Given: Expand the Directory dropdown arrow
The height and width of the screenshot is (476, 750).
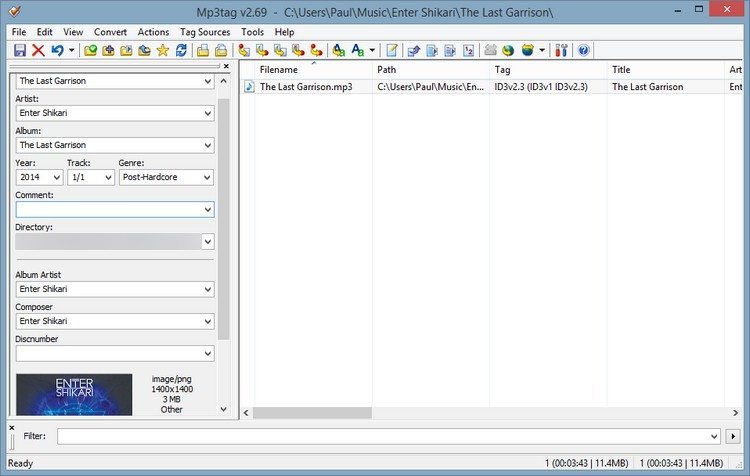Looking at the screenshot, I should (x=208, y=242).
